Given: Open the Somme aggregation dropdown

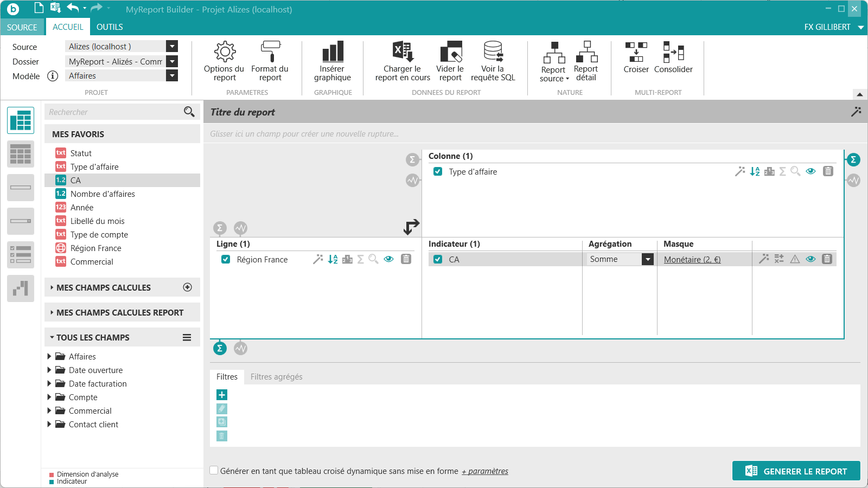Looking at the screenshot, I should pyautogui.click(x=648, y=259).
